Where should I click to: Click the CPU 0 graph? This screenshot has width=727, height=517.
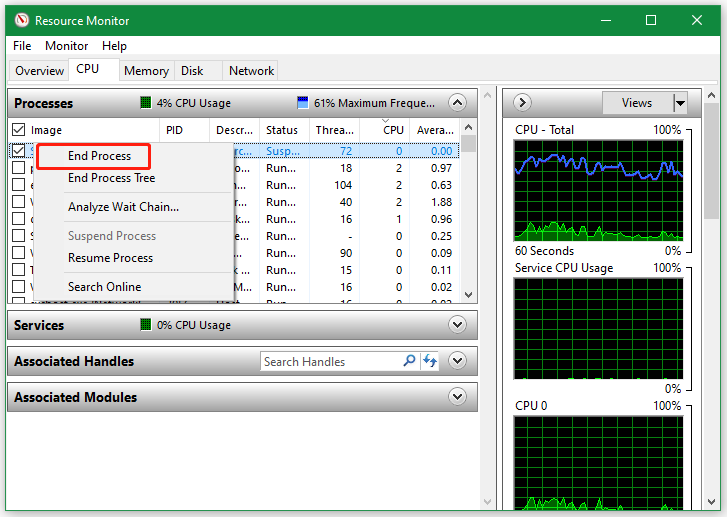599,463
